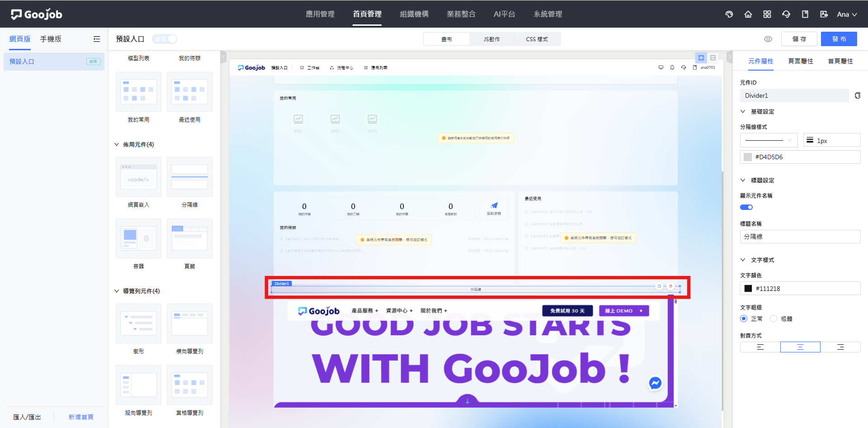The width and height of the screenshot is (868, 428).
Task: Duplicate the selected Divider1 component
Action: [659, 286]
